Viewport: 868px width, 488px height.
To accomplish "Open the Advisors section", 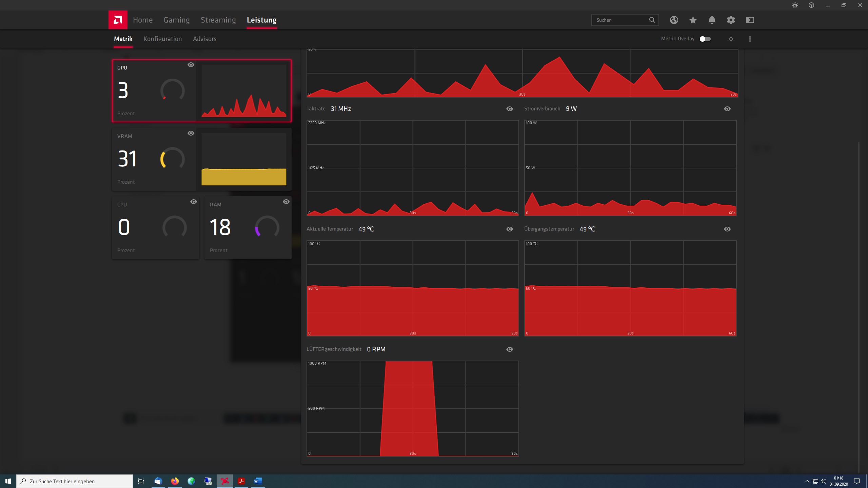I will coord(204,39).
